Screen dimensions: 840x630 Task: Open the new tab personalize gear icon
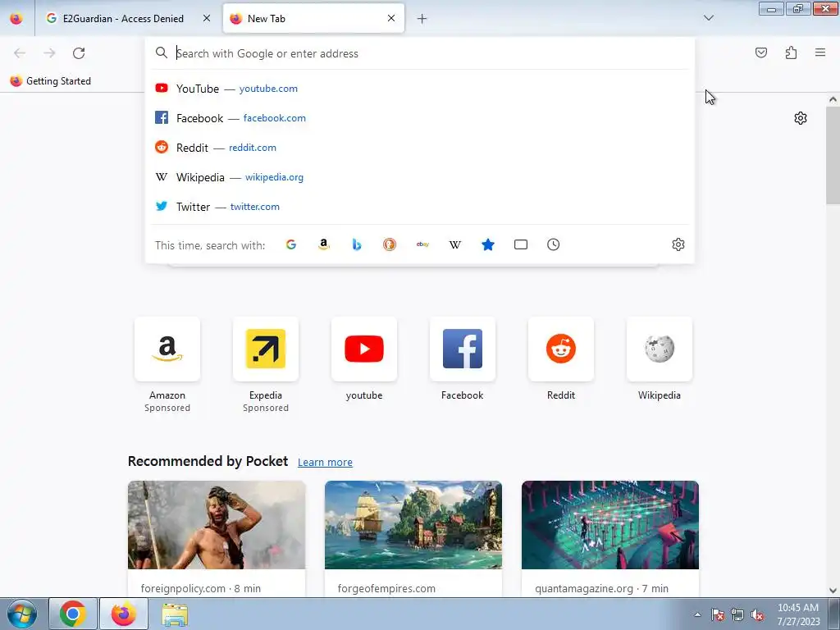801,118
